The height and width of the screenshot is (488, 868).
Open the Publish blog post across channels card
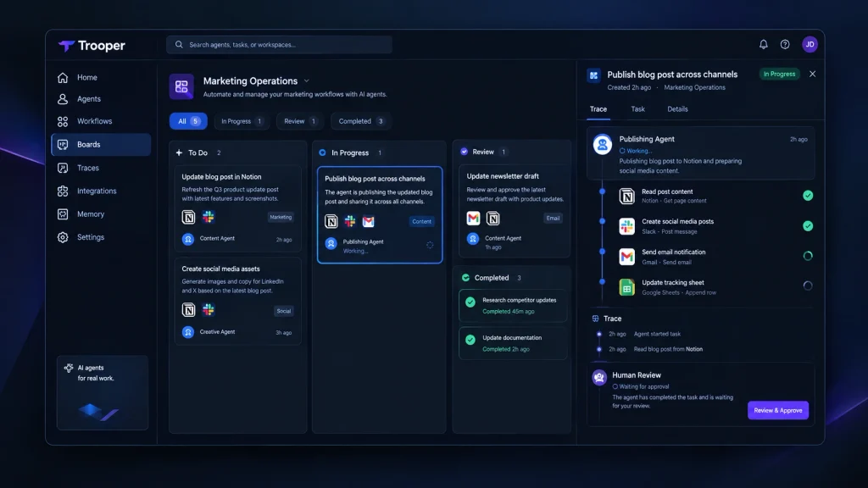click(380, 214)
